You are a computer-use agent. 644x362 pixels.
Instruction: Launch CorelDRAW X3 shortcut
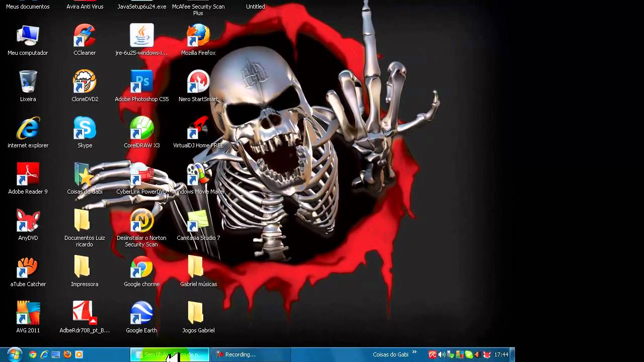tap(141, 133)
